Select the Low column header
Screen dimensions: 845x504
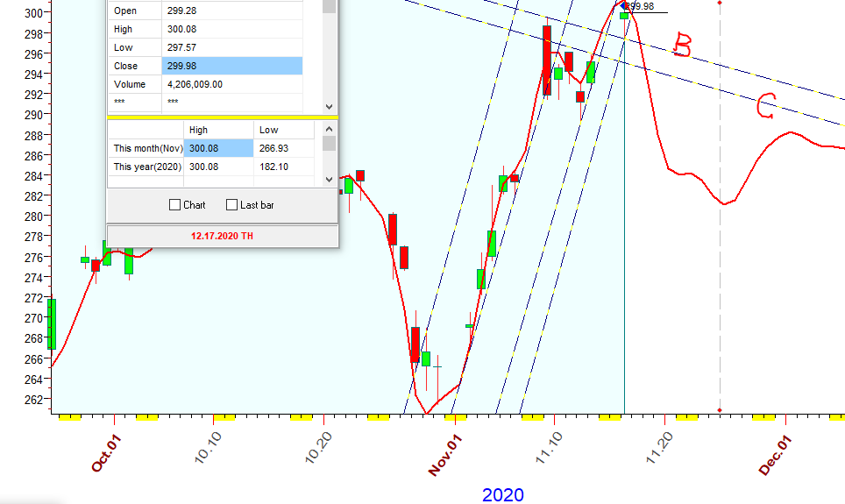[283, 130]
